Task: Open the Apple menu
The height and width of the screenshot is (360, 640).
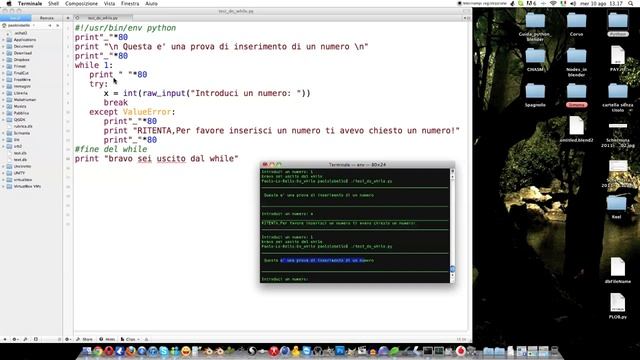Action: pyautogui.click(x=9, y=3)
